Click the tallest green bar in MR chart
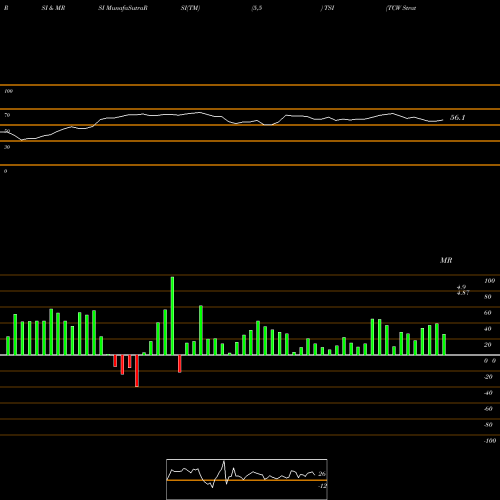The width and height of the screenshot is (500, 500). 172,316
